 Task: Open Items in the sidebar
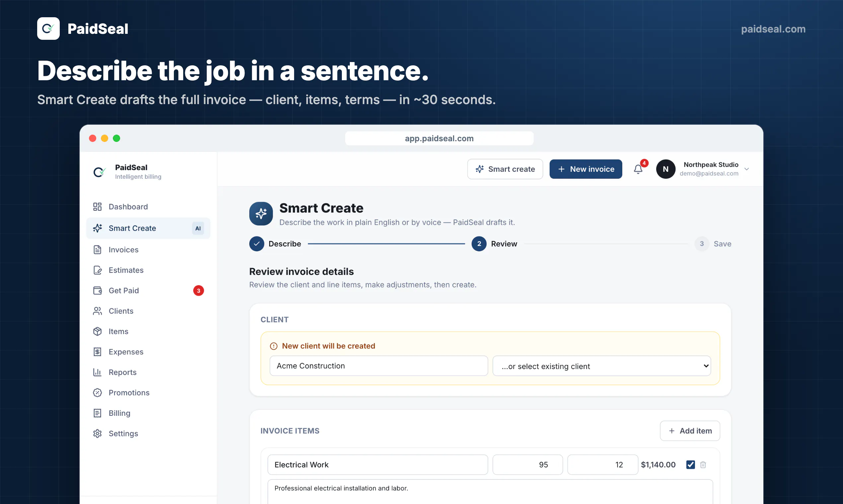[148, 331]
